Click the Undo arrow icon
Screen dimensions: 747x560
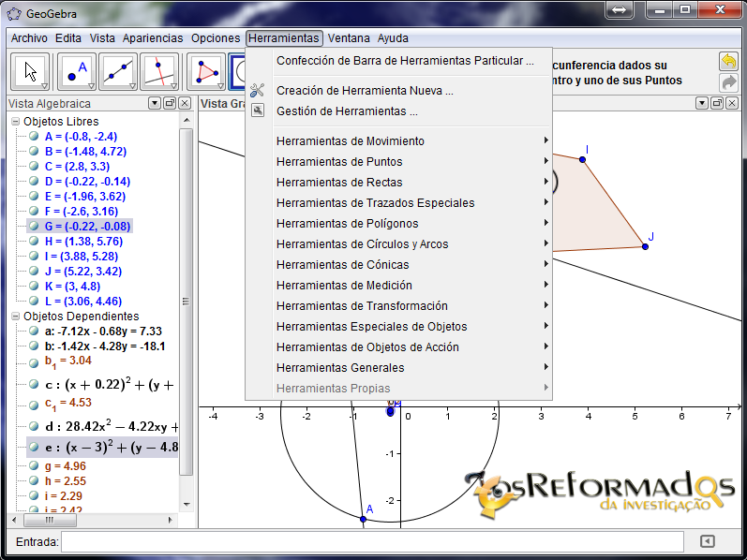728,62
